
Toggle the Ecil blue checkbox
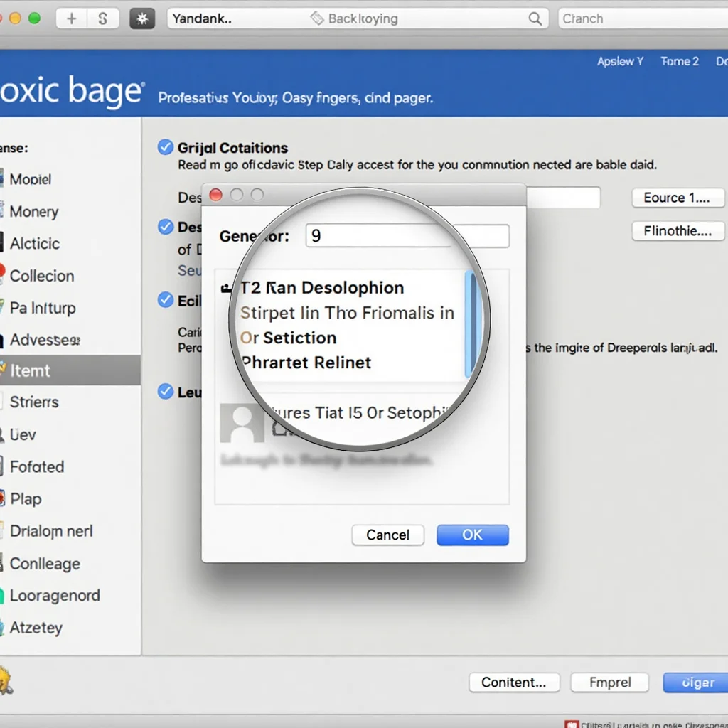[165, 300]
